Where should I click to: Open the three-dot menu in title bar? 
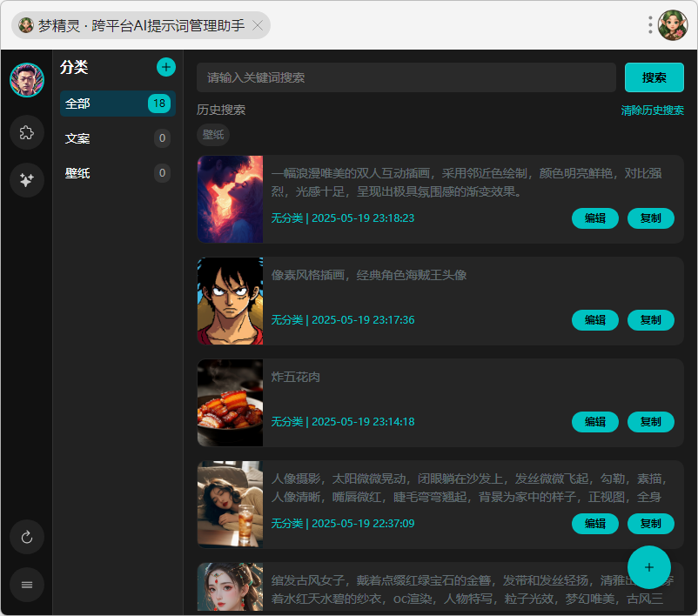pos(650,25)
